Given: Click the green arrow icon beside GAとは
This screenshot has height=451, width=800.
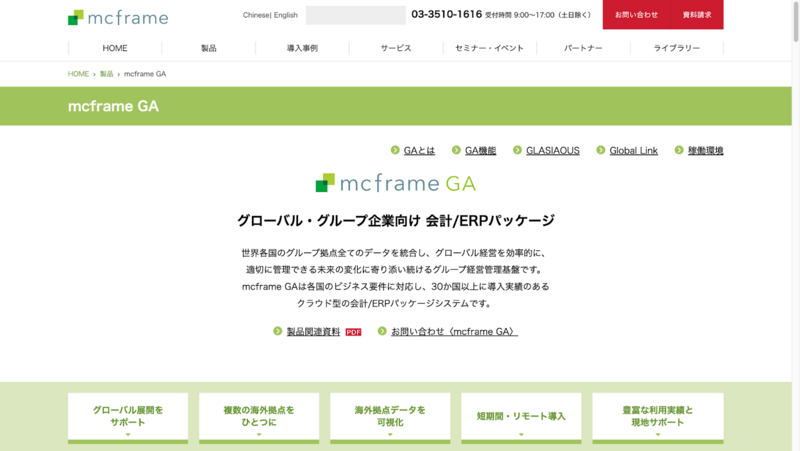Looking at the screenshot, I should [395, 150].
